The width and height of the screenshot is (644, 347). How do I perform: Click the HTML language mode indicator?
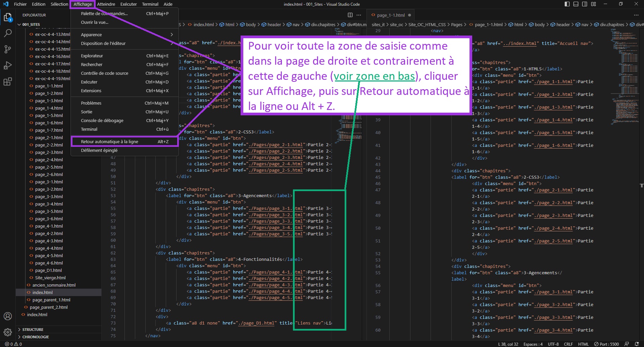[583, 344]
